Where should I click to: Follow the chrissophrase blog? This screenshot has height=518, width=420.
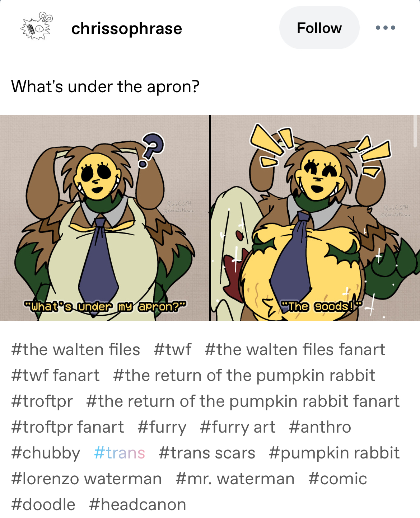[319, 28]
